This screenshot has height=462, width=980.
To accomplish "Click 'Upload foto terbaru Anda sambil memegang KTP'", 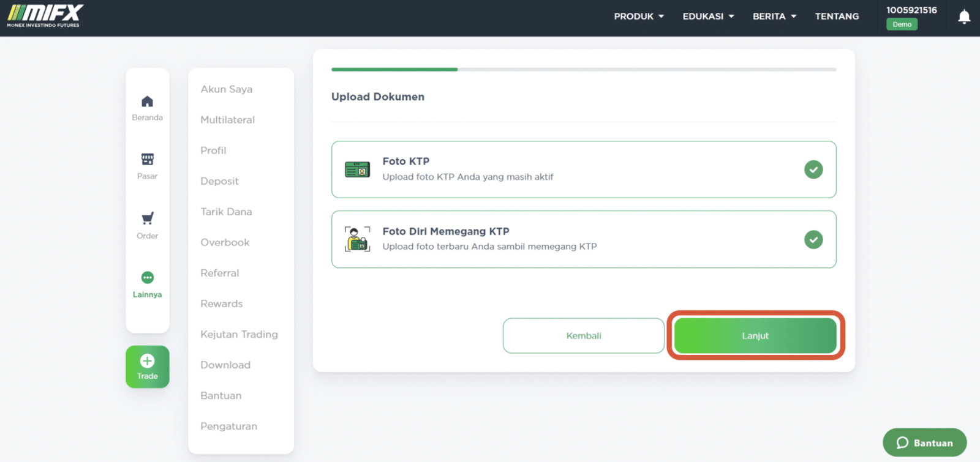I will pos(490,247).
